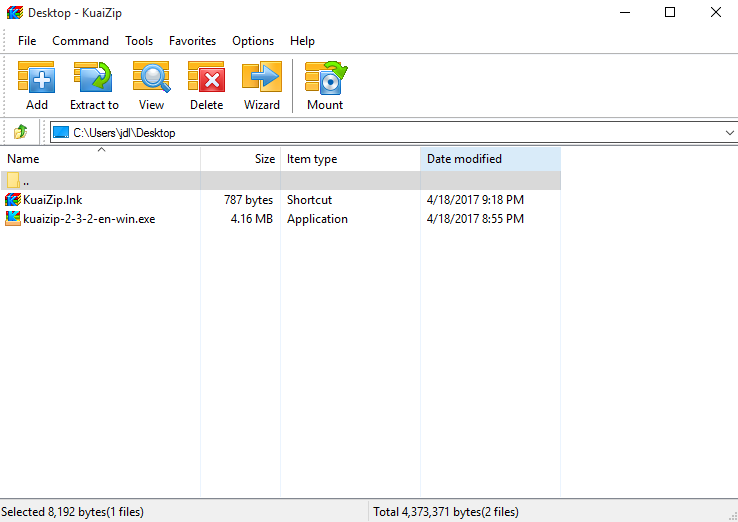Open the File menu

pyautogui.click(x=27, y=41)
